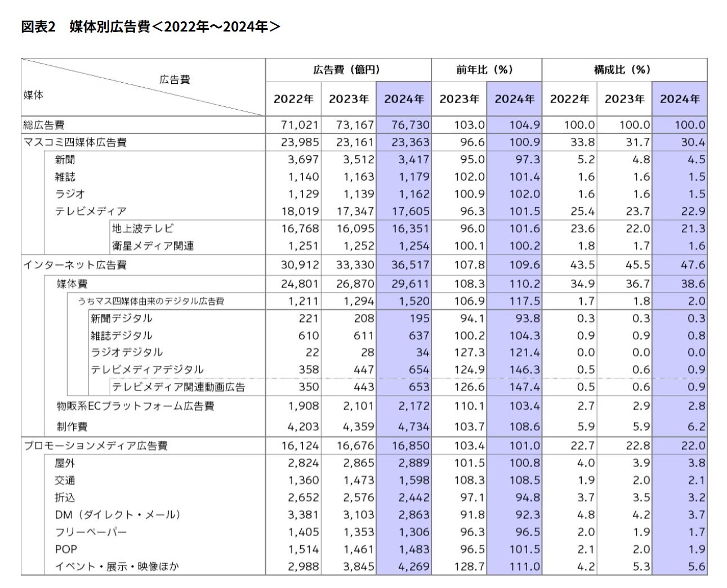Click the 新聞デジタル row label

coord(122,318)
